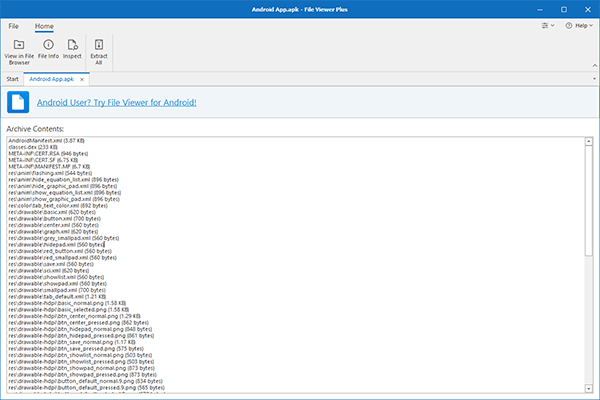
Task: Select AndroidManifest.xml entry
Action: tap(46, 141)
